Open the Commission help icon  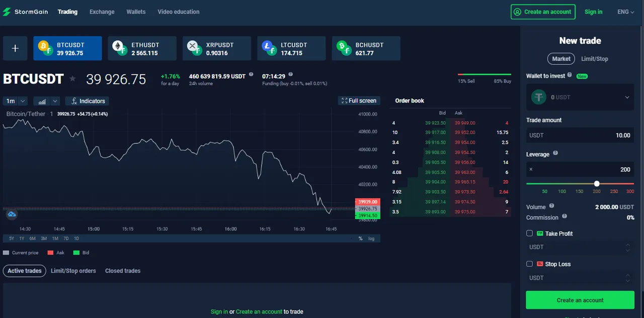(564, 216)
